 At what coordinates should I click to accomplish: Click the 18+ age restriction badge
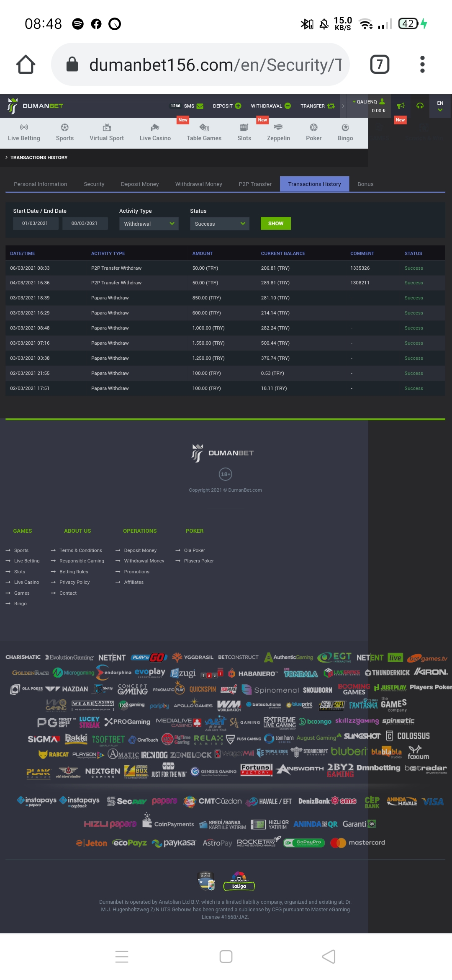[226, 474]
